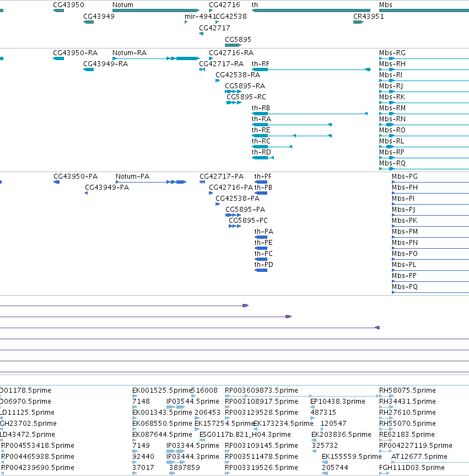Click the CG43950 gene label
The image size is (469, 476).
point(68,5)
